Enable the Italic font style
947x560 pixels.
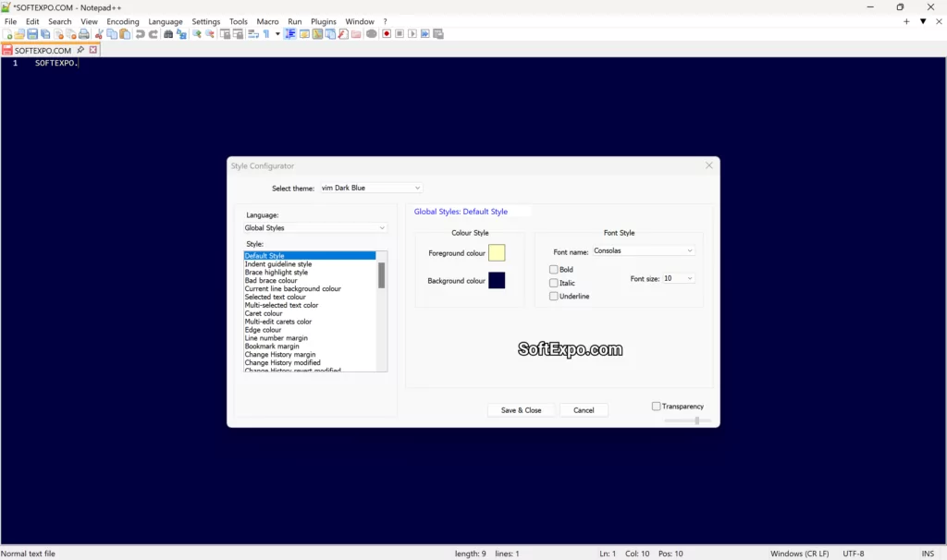click(556, 283)
